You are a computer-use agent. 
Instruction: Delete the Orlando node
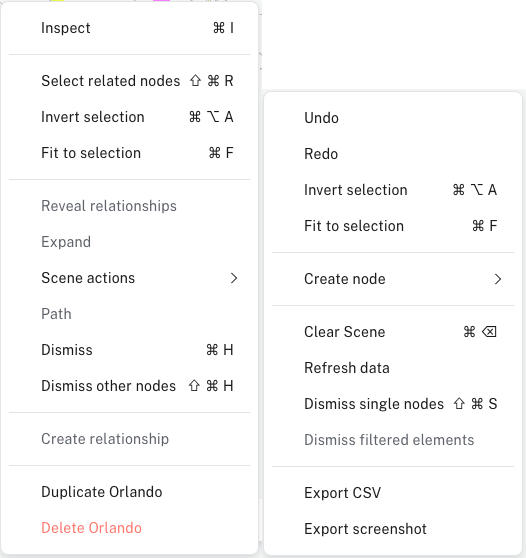click(130, 528)
